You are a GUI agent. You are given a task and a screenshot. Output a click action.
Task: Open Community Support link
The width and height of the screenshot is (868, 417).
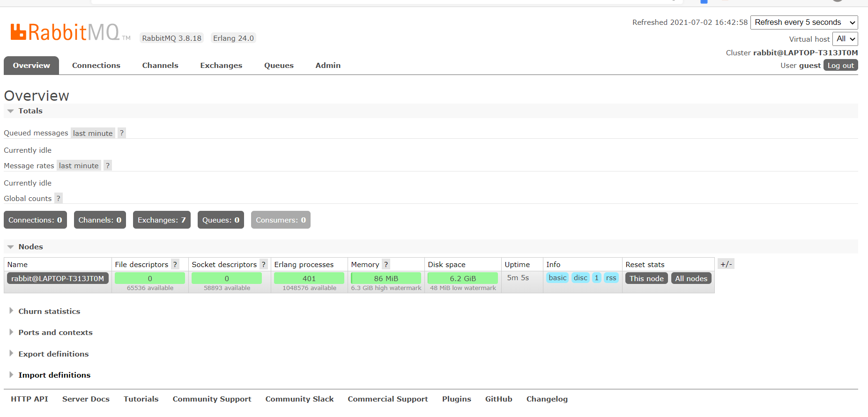212,399
